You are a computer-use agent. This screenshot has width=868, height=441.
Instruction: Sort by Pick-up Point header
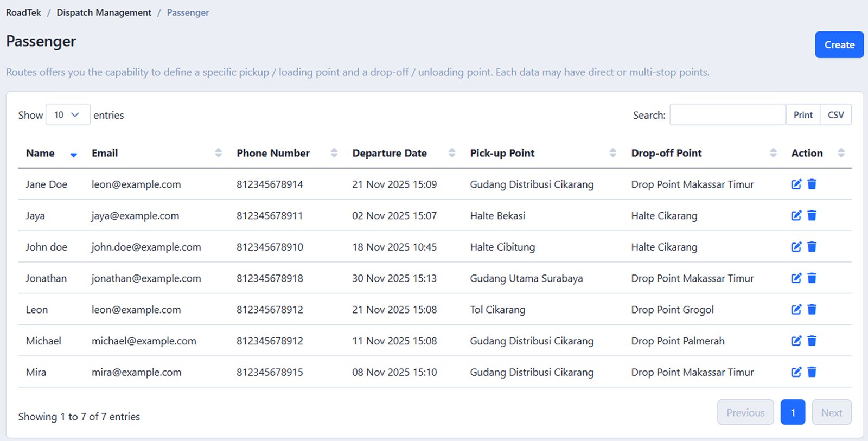(502, 154)
